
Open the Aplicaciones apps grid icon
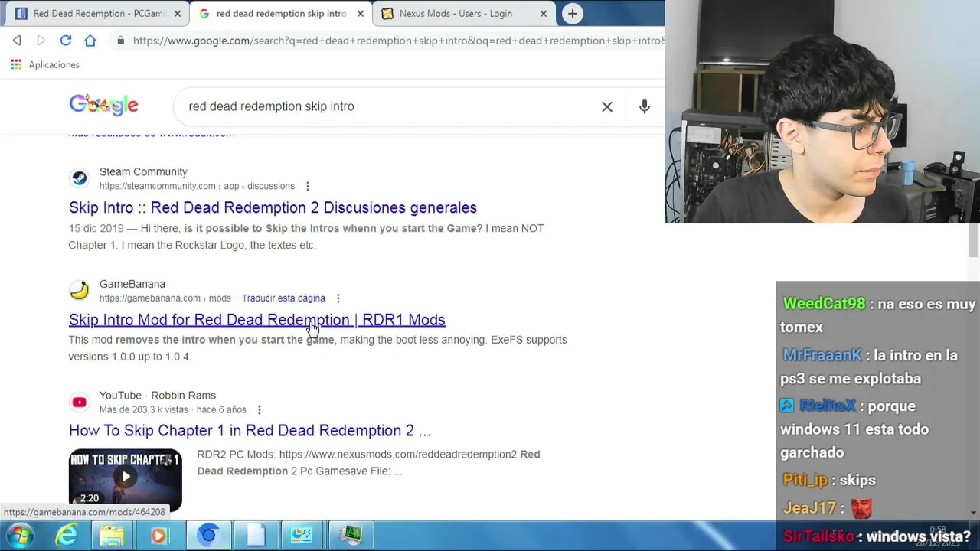tap(16, 65)
